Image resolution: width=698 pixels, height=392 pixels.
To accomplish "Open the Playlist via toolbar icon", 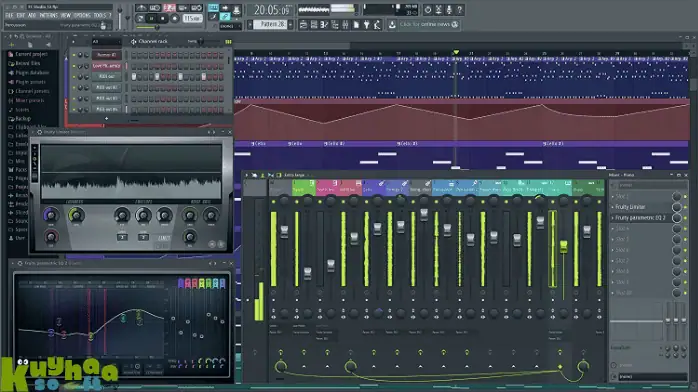I will [x=304, y=24].
